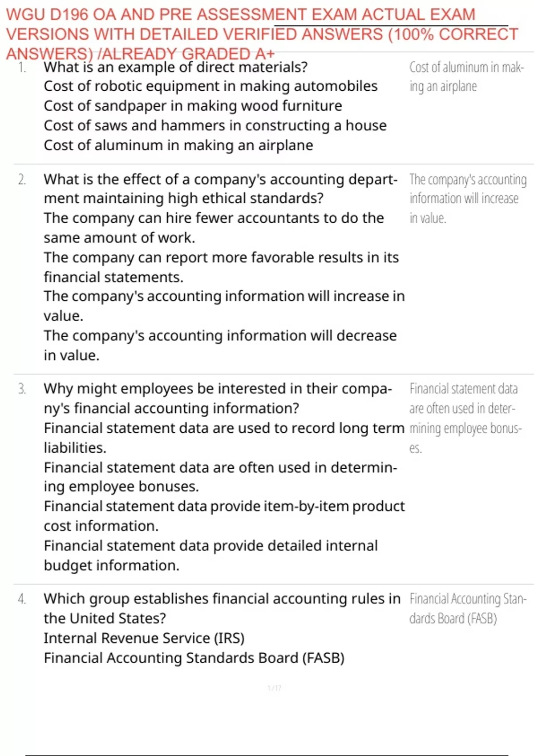
Task: Select option 'provide item-by-item product cost information'
Action: pos(224,516)
